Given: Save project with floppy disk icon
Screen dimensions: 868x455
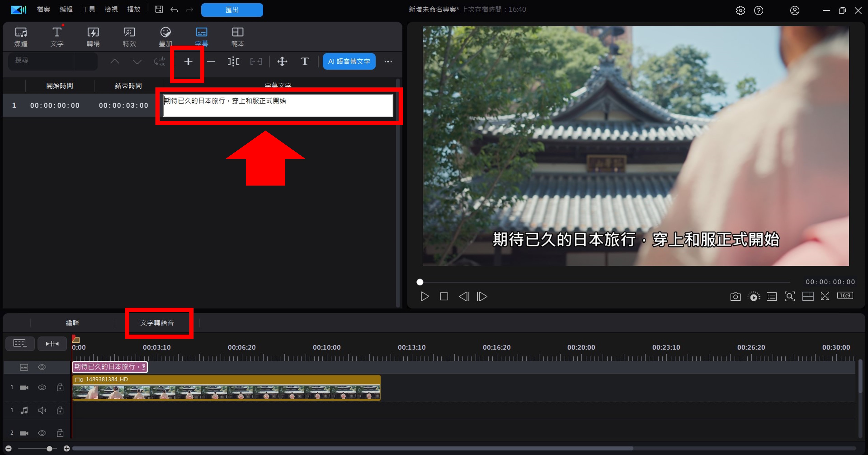Looking at the screenshot, I should 159,9.
